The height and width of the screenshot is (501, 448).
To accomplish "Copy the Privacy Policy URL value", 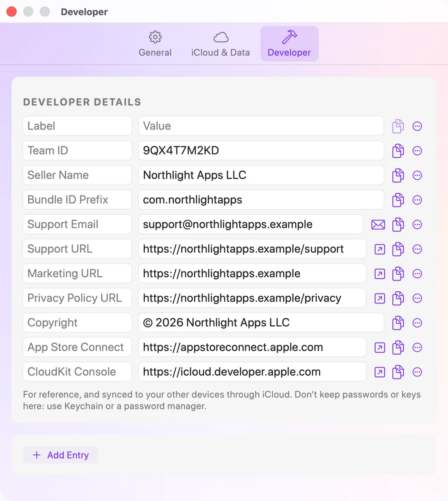I will coord(398,298).
